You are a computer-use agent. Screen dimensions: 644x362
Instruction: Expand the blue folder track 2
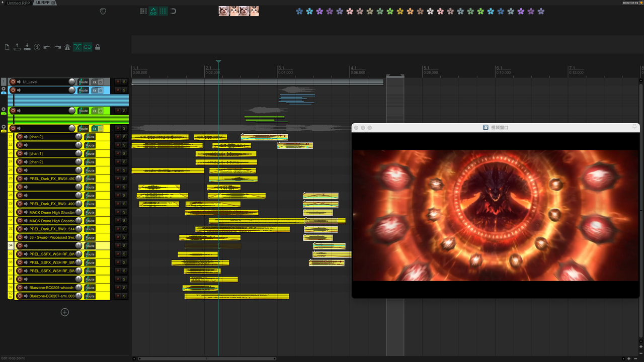tap(4, 88)
